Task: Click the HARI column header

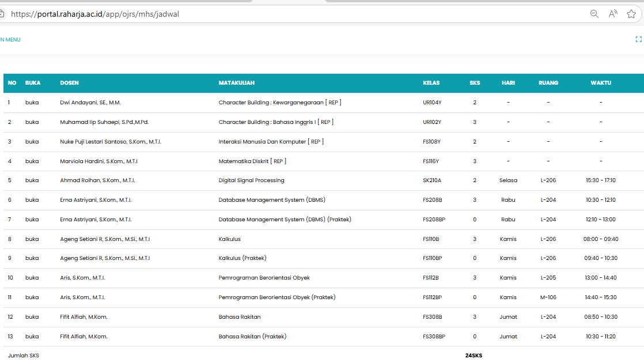Action: click(508, 83)
